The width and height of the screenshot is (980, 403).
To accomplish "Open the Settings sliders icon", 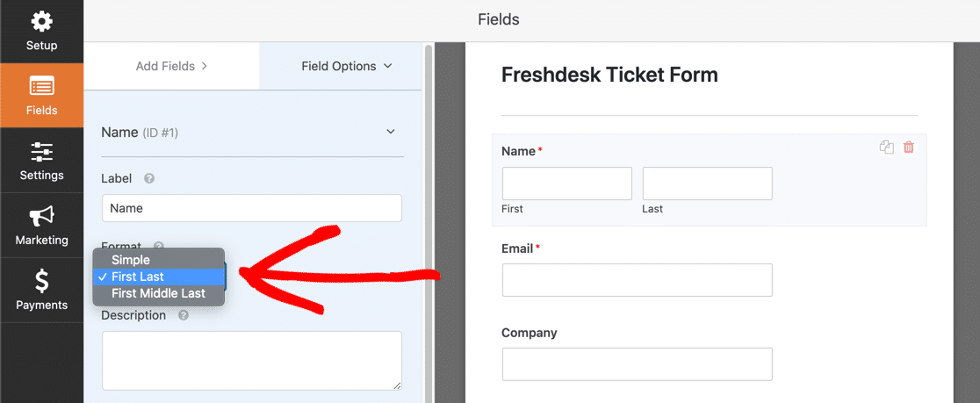I will 41,151.
